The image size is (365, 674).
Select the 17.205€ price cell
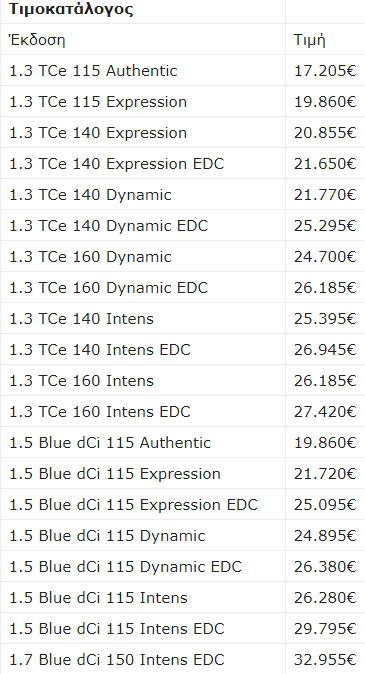click(325, 70)
